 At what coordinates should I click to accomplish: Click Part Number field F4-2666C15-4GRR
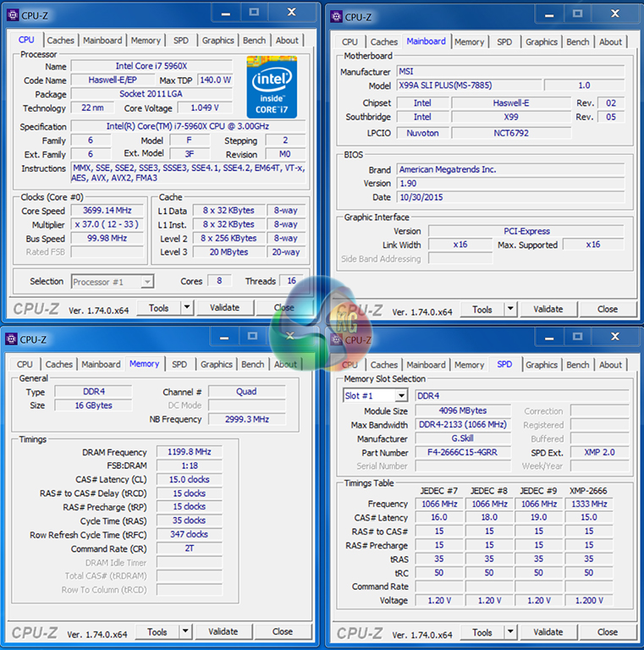coord(463,452)
